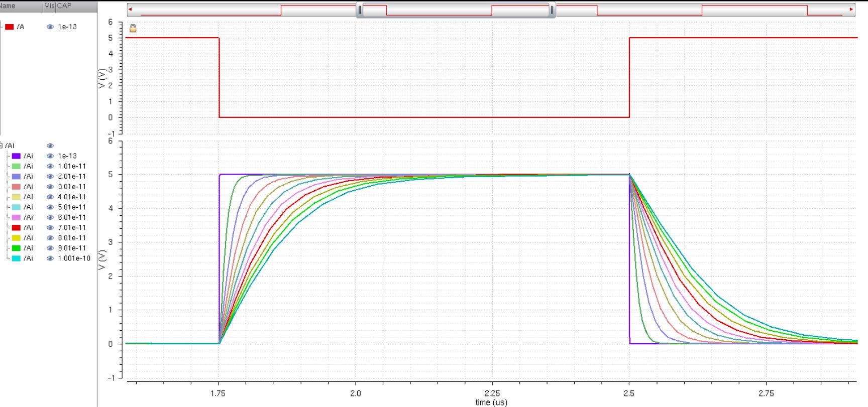Click the right scroll arrow of the overview bar
The width and height of the screenshot is (868, 407).
851,9
